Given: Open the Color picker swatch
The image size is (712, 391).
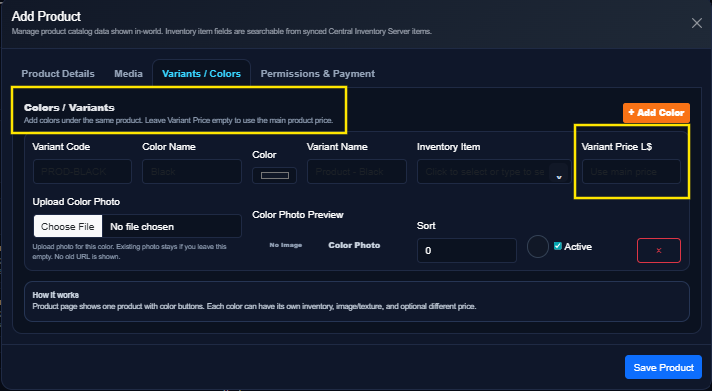Looking at the screenshot, I should (x=274, y=175).
